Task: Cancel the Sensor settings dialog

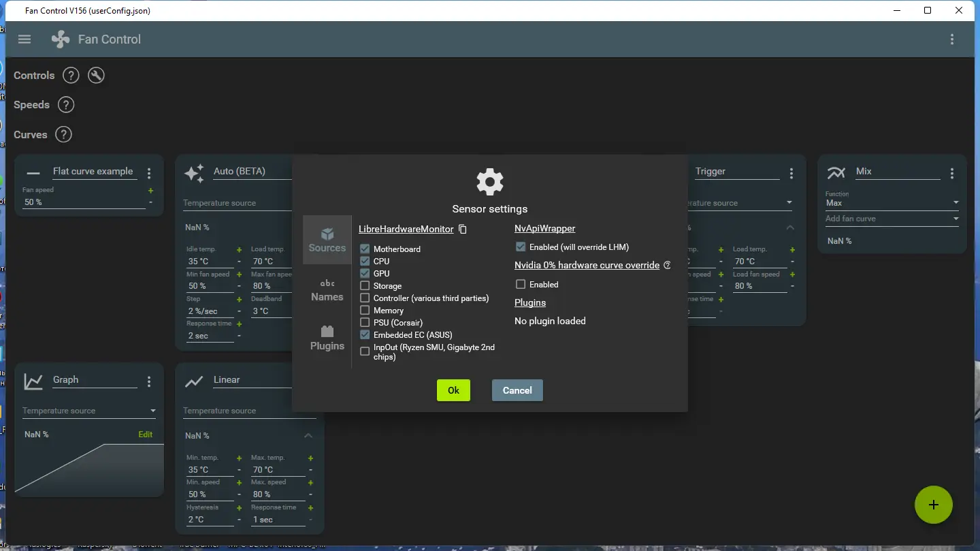Action: pos(517,390)
